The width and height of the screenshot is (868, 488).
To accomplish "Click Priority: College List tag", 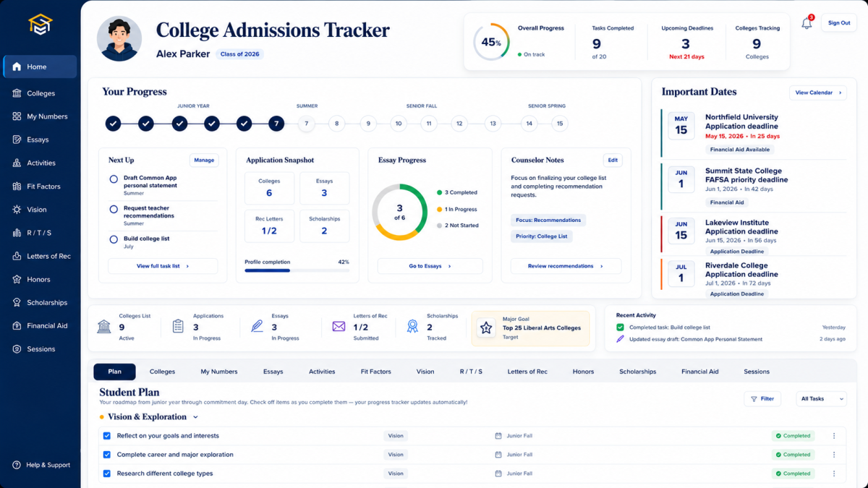I will [x=542, y=236].
